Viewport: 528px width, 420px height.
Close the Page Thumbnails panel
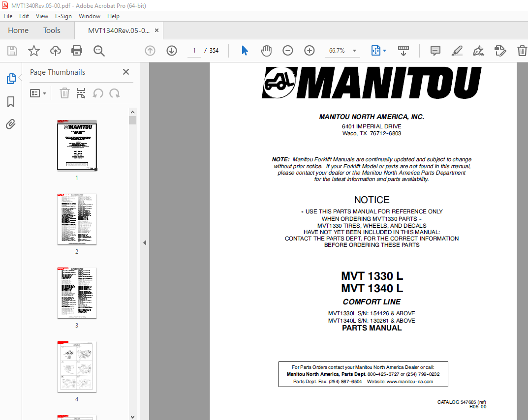click(x=126, y=72)
